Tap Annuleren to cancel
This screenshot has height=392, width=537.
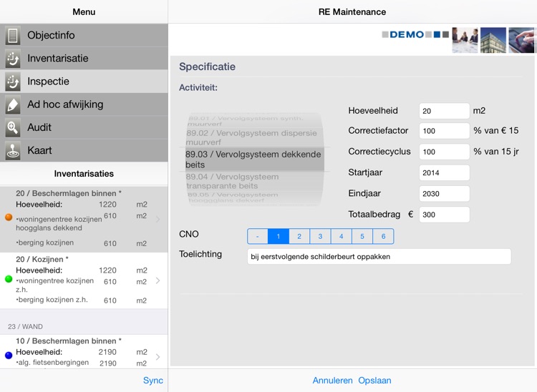click(x=332, y=381)
